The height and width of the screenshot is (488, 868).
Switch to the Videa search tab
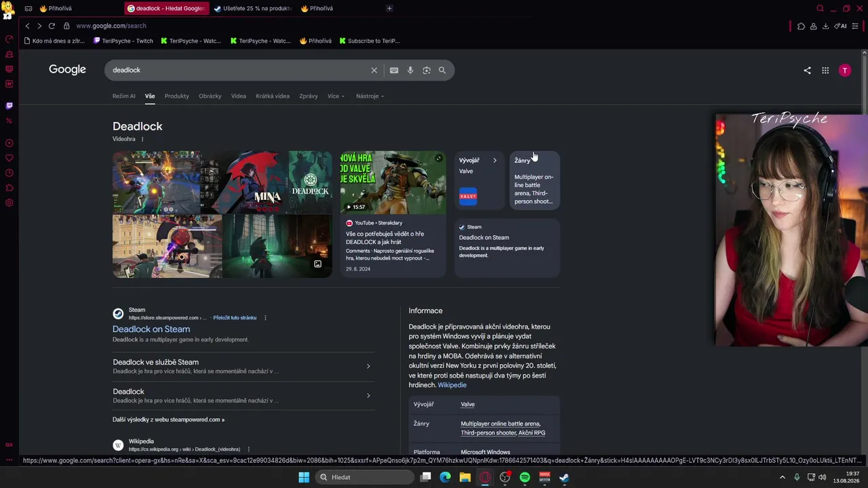(239, 96)
